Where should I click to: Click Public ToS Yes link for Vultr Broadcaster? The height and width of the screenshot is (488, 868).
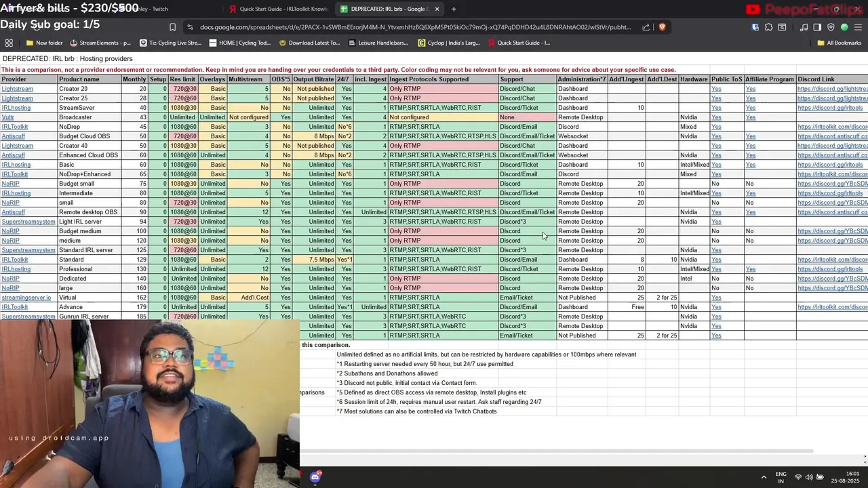tap(716, 117)
